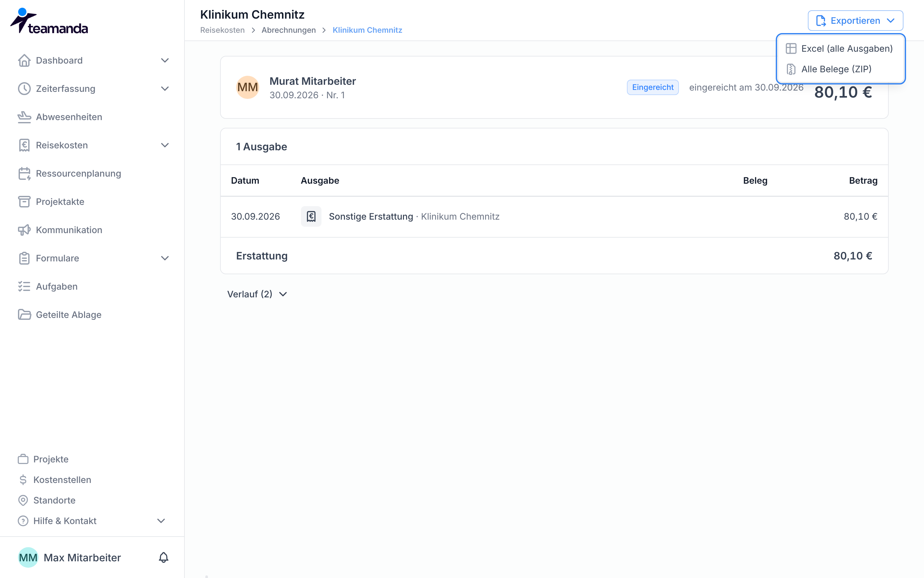This screenshot has height=578, width=924.
Task: Click the Datum column header
Action: [x=245, y=180]
